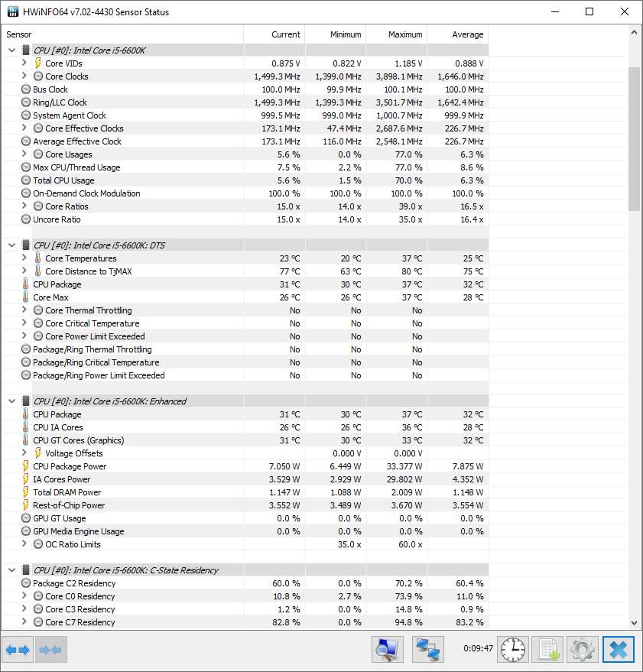
Task: Expand the Core Thermal Throttling row
Action: pyautogui.click(x=24, y=310)
